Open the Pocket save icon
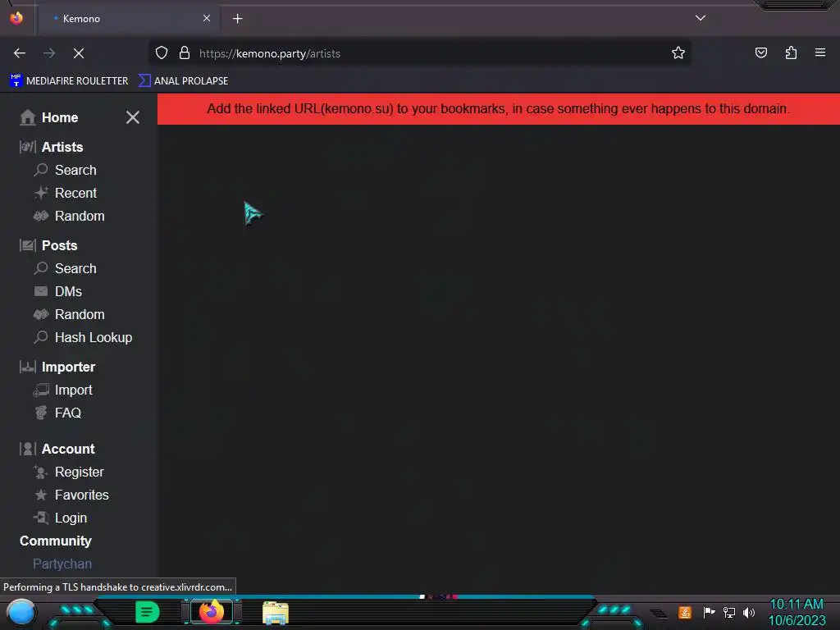Viewport: 840px width, 630px height. 761,53
